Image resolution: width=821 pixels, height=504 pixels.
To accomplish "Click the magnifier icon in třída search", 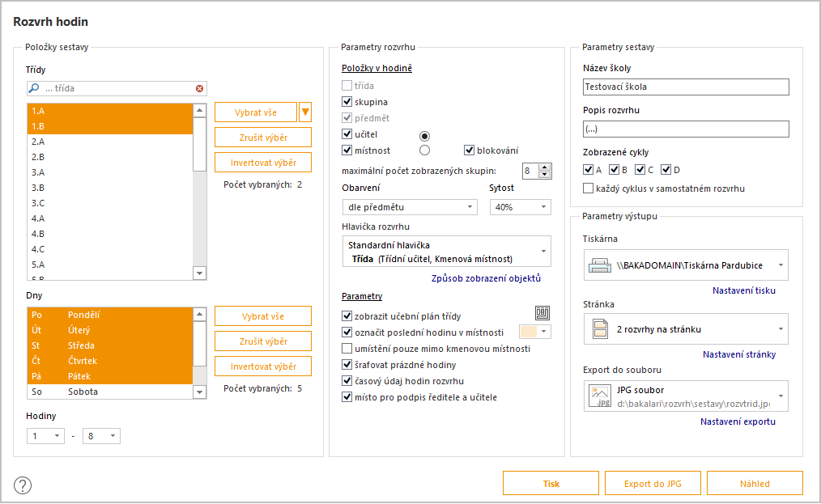I will pos(34,88).
